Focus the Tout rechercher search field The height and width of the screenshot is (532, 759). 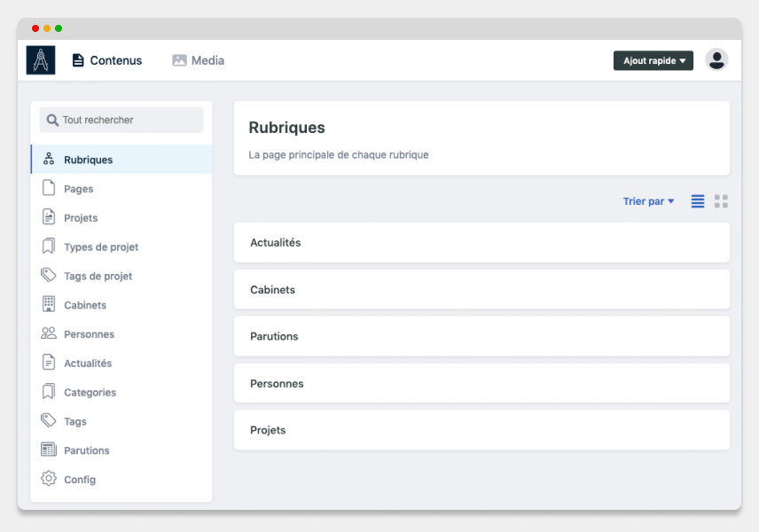click(121, 120)
